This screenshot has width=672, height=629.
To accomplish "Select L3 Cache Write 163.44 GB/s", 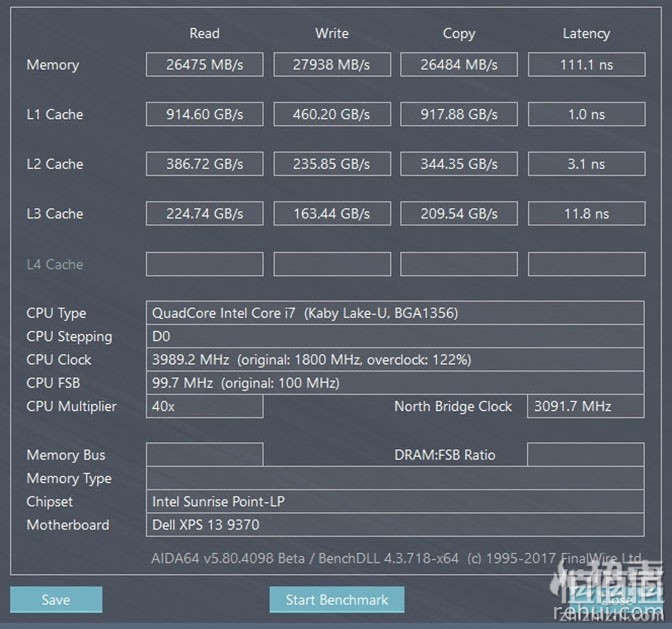I will (x=332, y=213).
